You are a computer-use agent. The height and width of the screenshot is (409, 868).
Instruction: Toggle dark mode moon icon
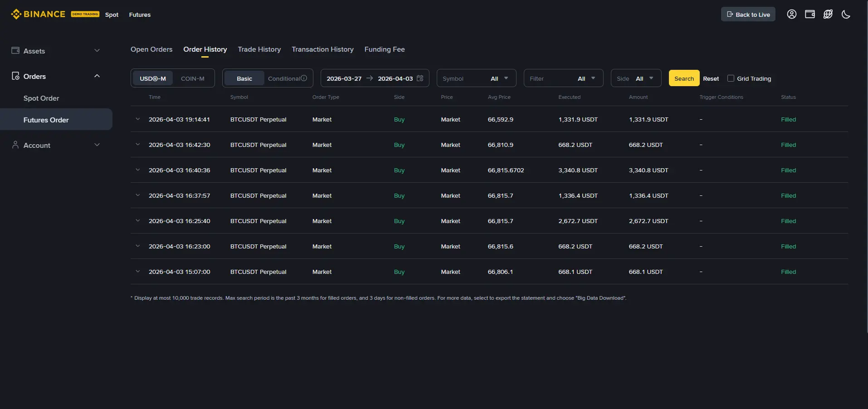846,14
